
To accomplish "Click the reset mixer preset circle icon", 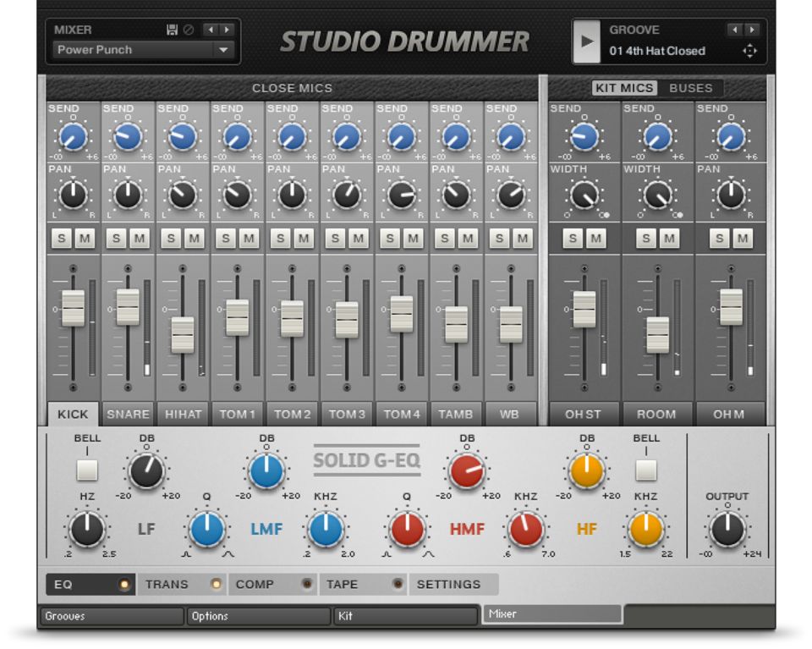I will coord(188,30).
